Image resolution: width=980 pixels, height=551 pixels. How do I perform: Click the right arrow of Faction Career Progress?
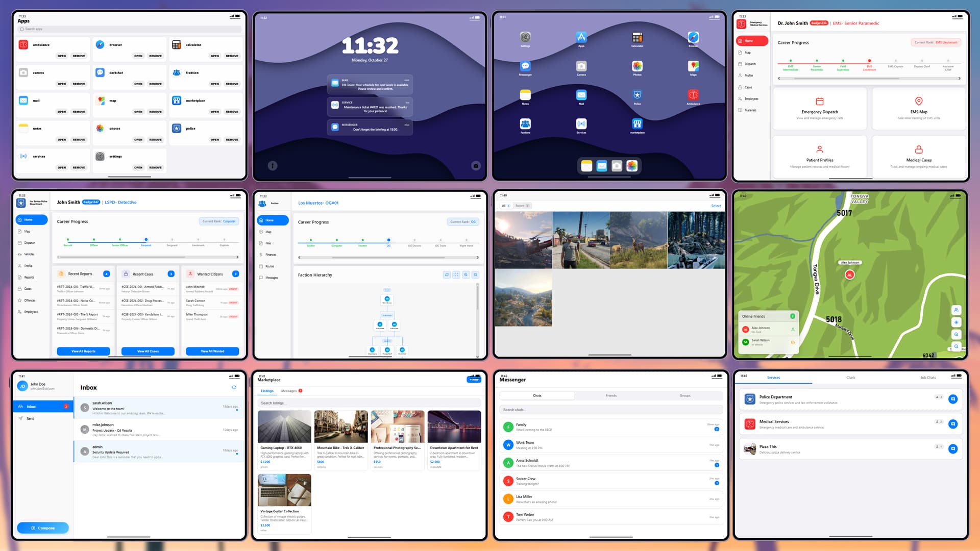[x=477, y=258]
